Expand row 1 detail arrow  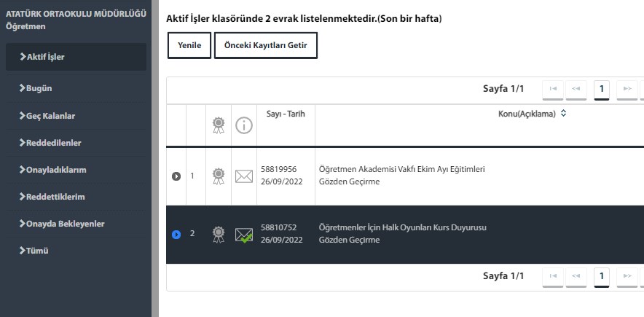[x=176, y=176]
